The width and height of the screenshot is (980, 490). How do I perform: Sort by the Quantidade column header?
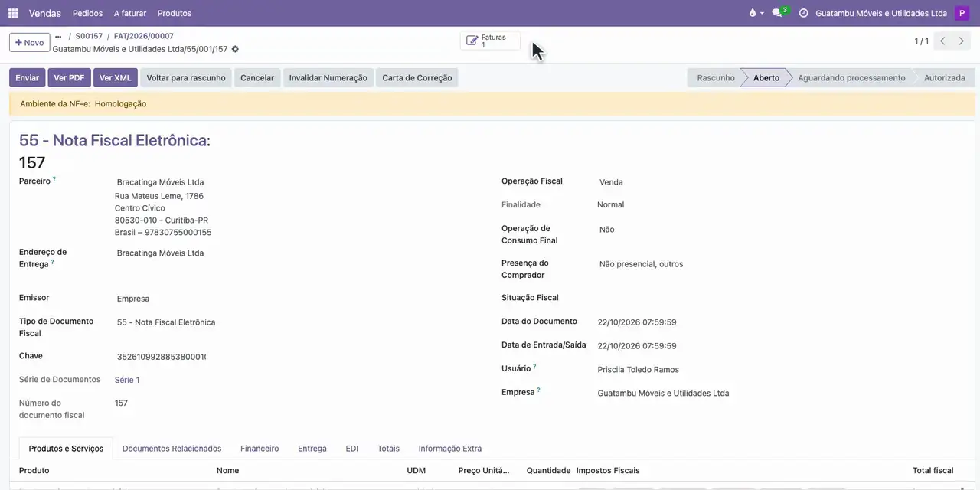click(x=548, y=470)
